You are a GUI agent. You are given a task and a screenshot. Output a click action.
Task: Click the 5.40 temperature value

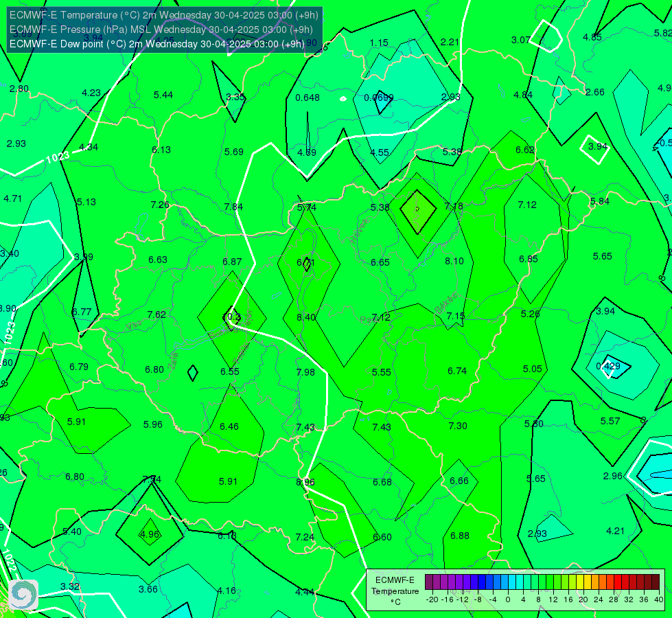pos(72,531)
